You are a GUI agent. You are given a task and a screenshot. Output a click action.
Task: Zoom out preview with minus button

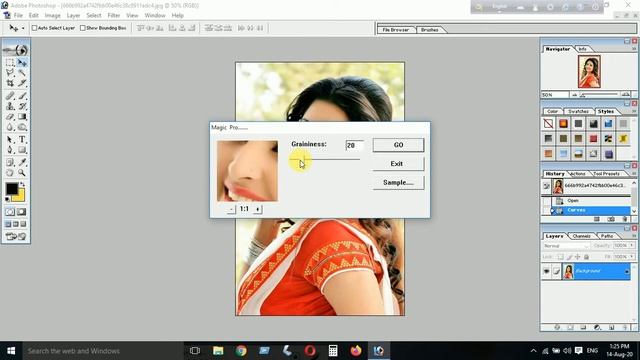click(231, 209)
